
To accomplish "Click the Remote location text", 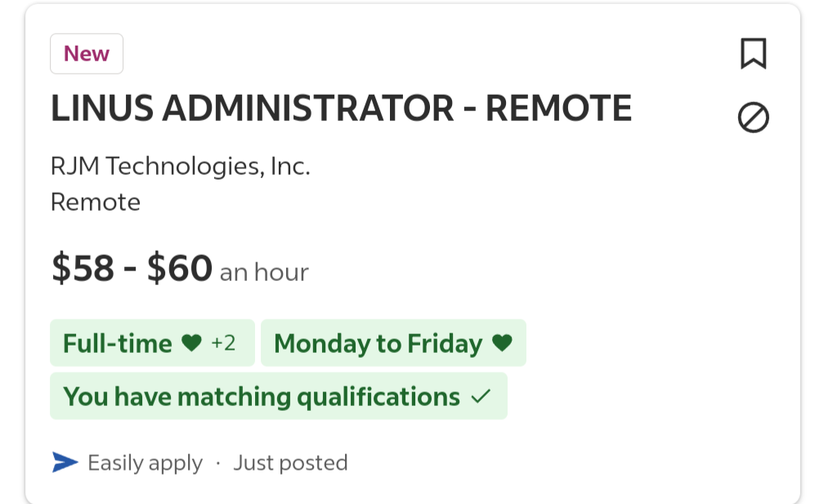I will tap(96, 202).
